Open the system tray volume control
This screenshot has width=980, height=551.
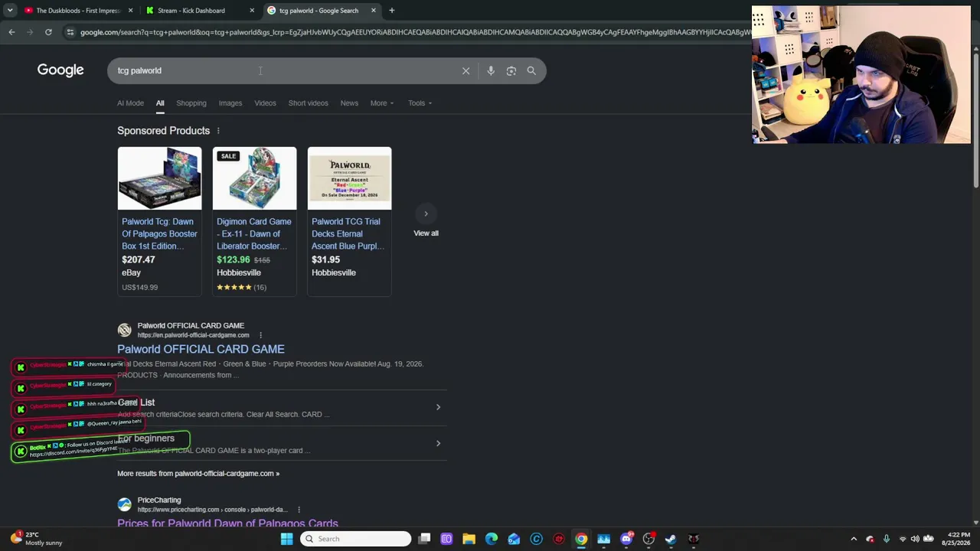coord(915,539)
